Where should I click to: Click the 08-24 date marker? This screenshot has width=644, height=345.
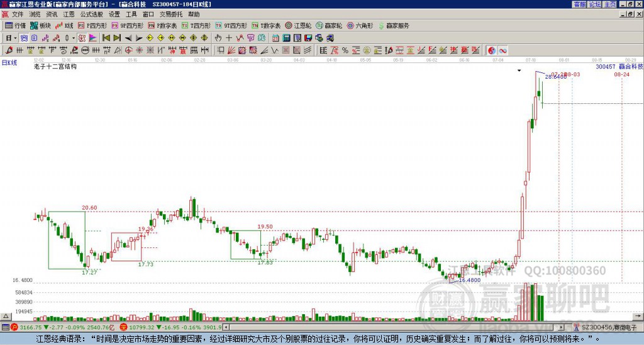pos(622,74)
